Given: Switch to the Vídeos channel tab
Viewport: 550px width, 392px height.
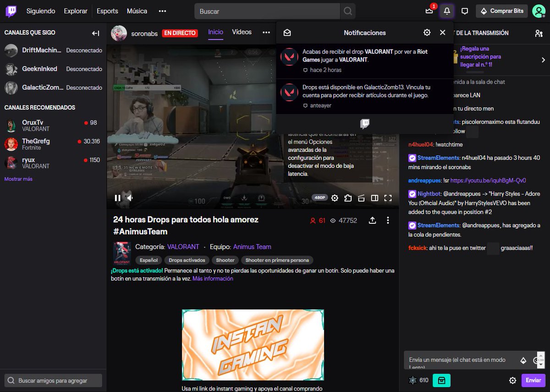Looking at the screenshot, I should [242, 32].
